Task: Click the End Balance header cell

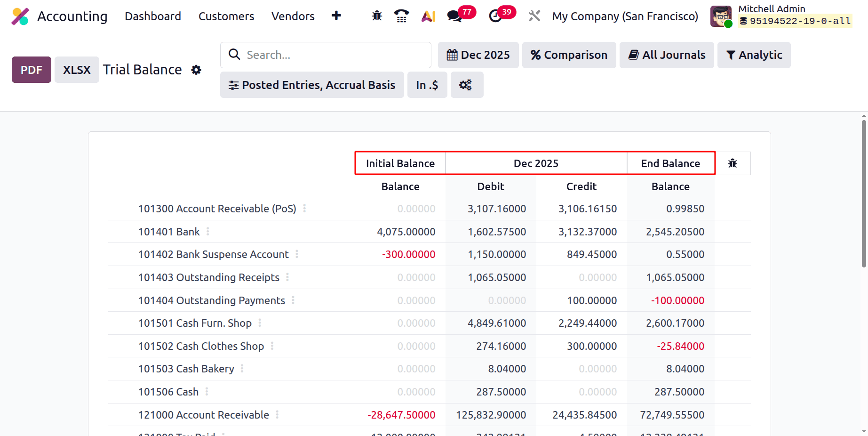Action: [670, 163]
